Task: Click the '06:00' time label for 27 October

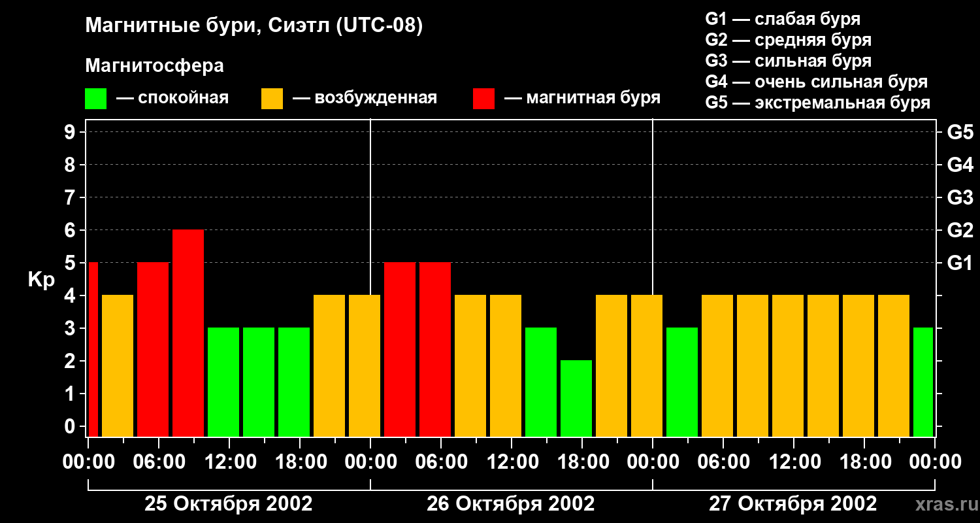Action: pos(723,462)
